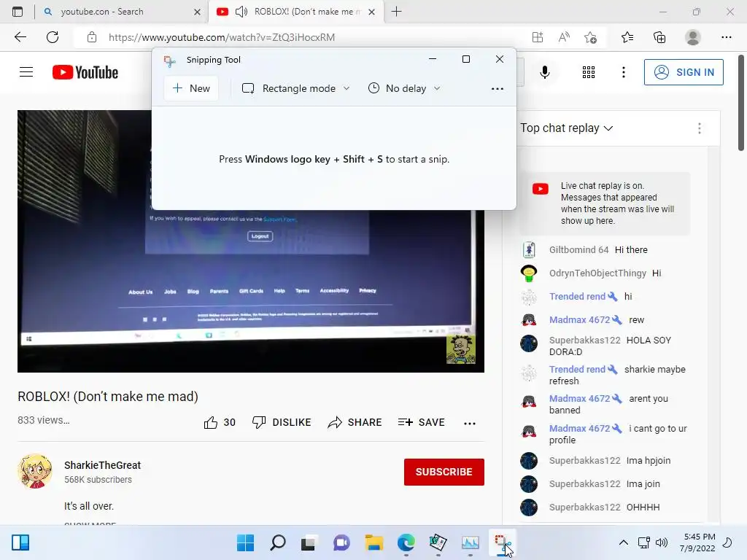
Task: Click SIGN IN button
Action: coord(684,72)
